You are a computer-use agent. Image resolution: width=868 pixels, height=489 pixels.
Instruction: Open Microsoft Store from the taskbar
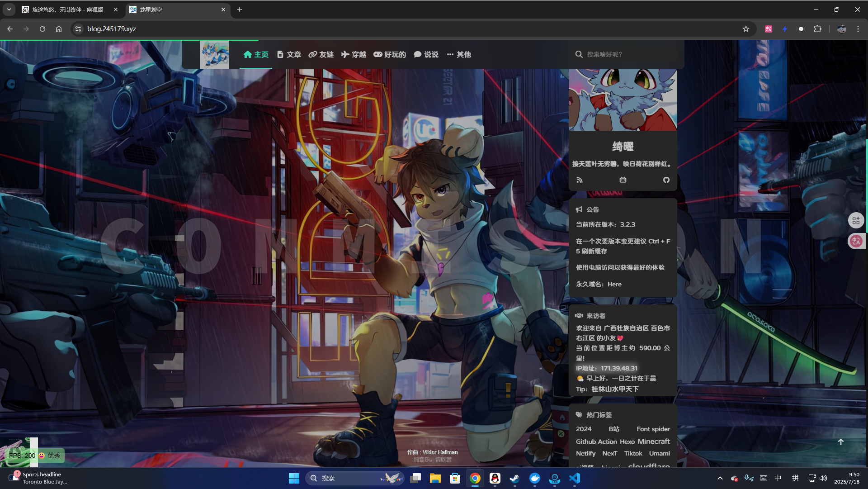455,478
